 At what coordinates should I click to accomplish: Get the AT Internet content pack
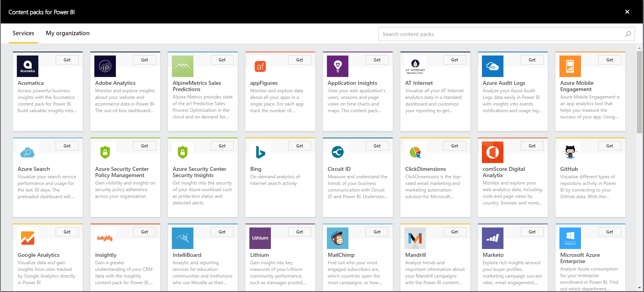[x=455, y=60]
